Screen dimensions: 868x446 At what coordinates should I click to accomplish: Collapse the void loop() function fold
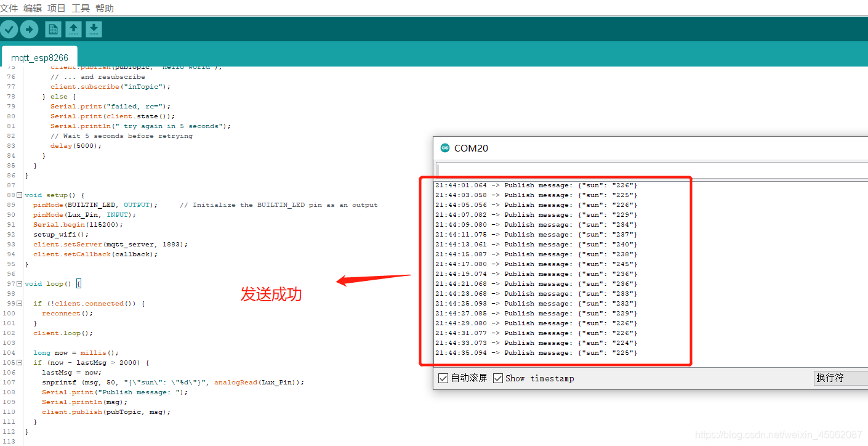pyautogui.click(x=19, y=284)
